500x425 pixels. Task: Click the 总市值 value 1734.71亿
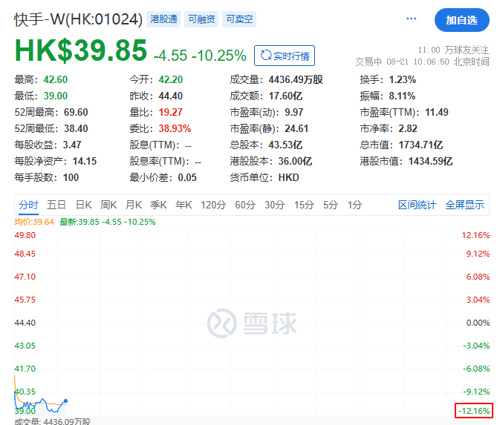pyautogui.click(x=421, y=145)
